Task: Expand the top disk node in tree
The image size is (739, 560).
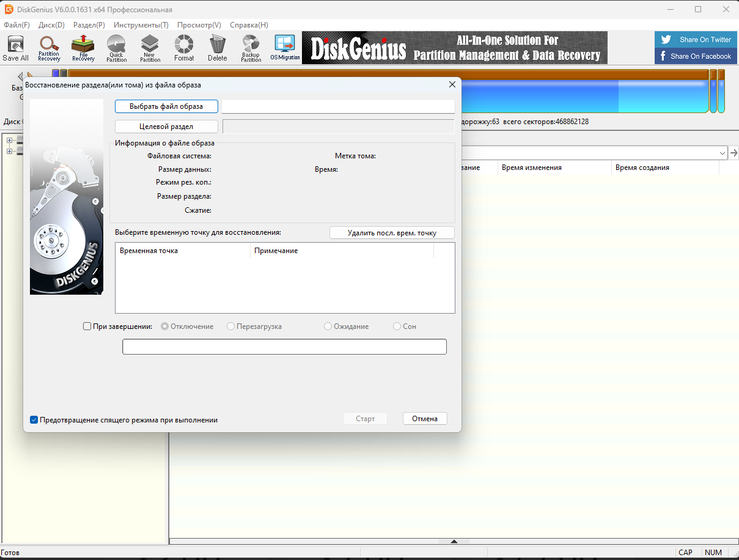Action: click(10, 141)
